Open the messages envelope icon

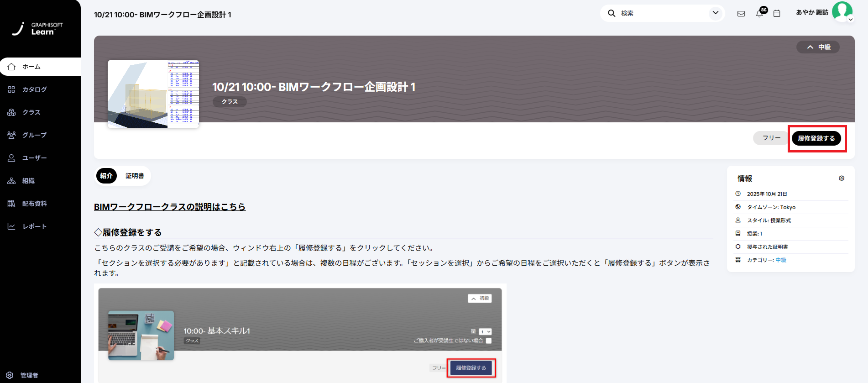[741, 14]
